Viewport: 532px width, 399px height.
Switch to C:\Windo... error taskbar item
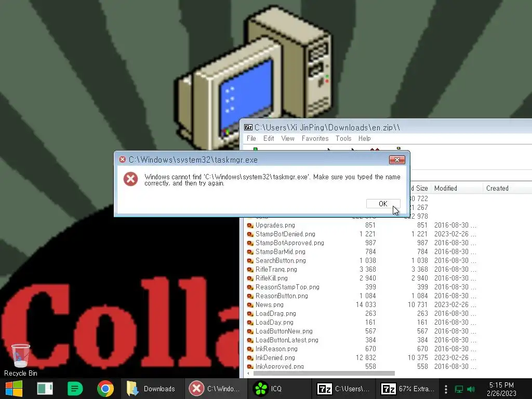coord(216,389)
